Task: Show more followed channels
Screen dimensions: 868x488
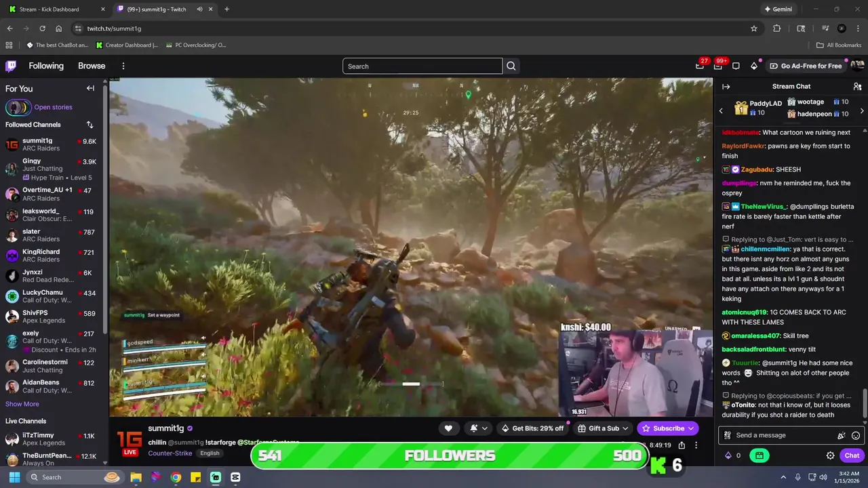Action: point(22,404)
